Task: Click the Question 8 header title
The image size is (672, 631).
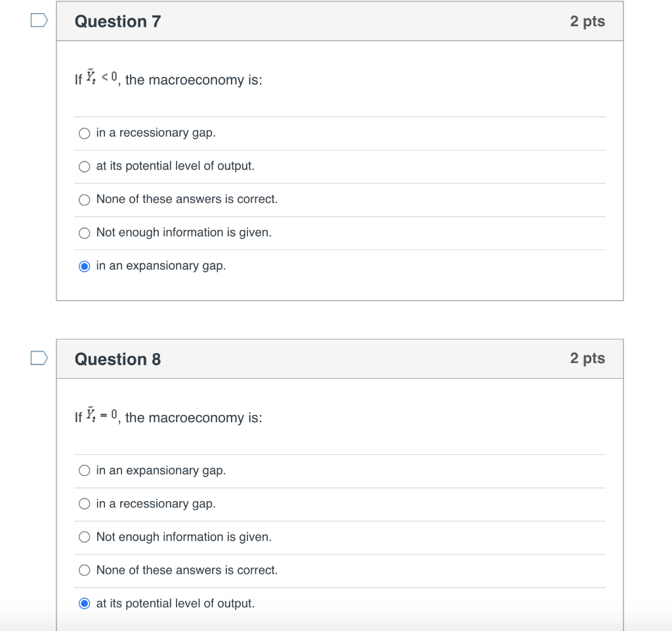Action: pos(117,359)
